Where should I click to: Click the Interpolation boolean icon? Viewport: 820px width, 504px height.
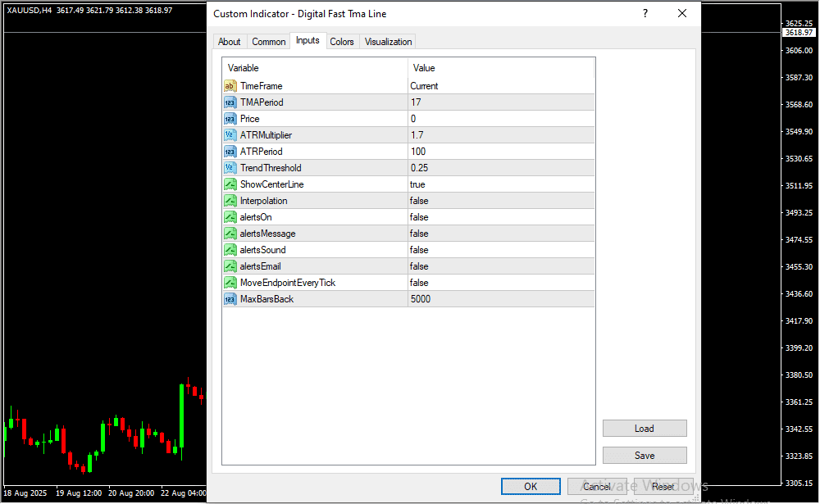click(x=230, y=201)
